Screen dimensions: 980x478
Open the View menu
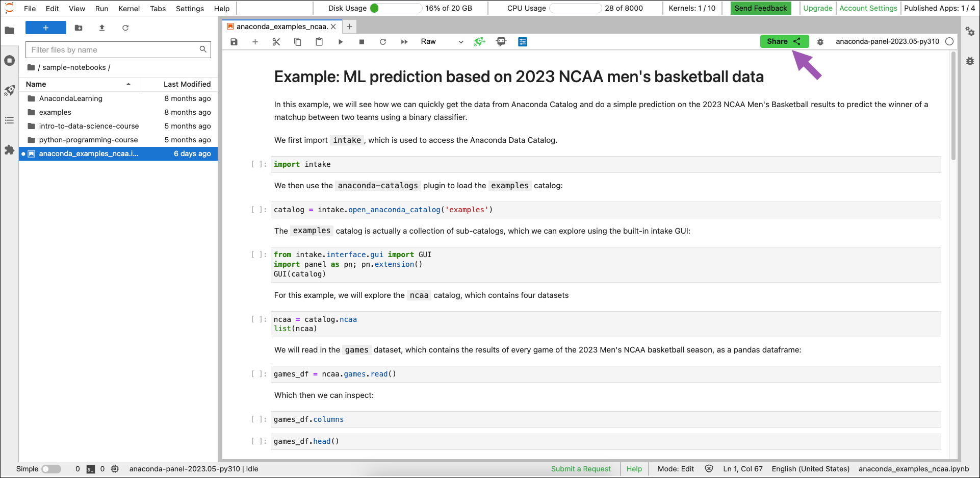click(77, 9)
